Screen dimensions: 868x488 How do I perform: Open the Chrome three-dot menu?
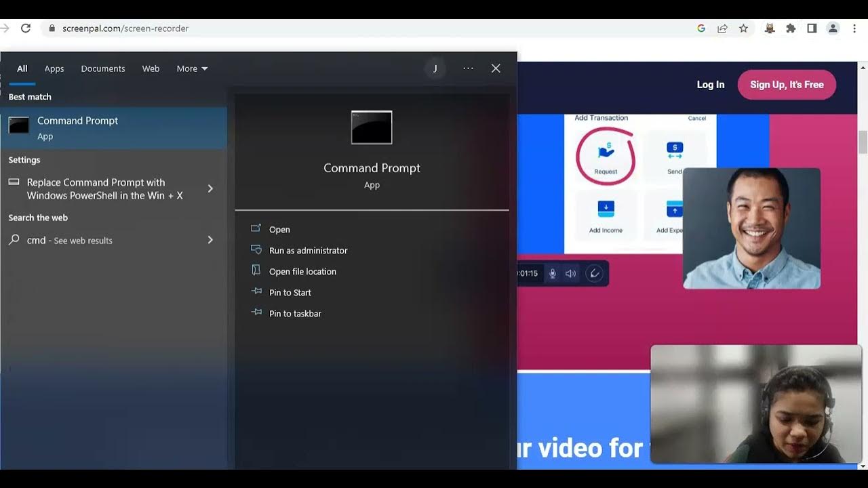point(854,28)
